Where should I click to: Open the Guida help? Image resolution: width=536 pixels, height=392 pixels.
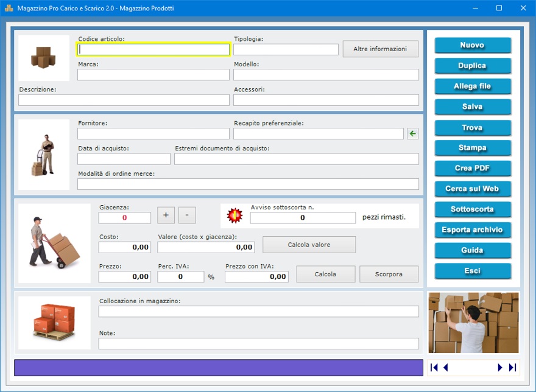click(x=473, y=250)
